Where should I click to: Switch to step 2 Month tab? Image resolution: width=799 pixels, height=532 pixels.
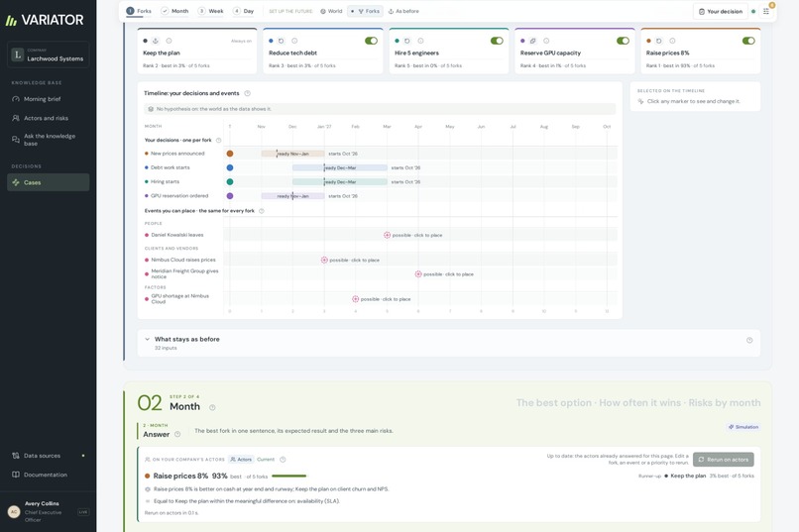point(174,11)
